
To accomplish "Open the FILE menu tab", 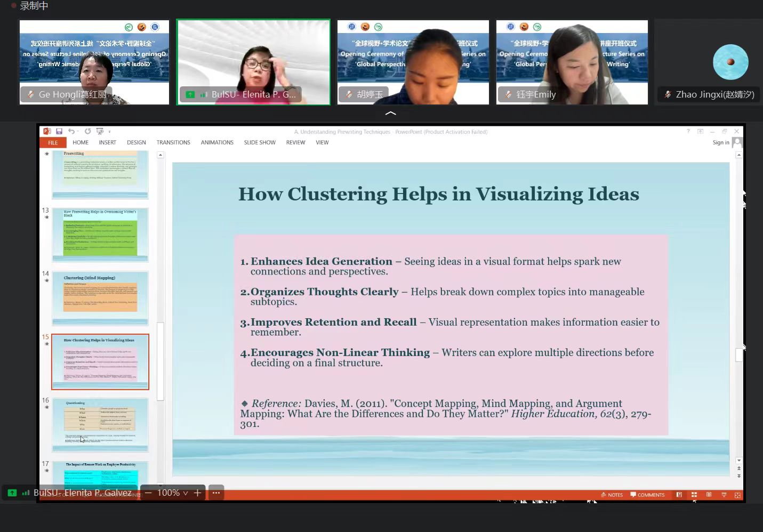I will [x=53, y=143].
